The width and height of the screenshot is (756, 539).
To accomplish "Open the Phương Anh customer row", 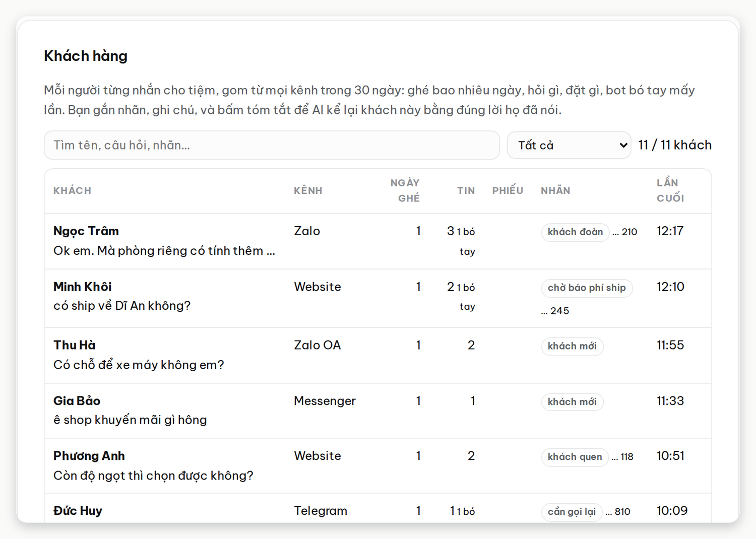I will point(377,466).
